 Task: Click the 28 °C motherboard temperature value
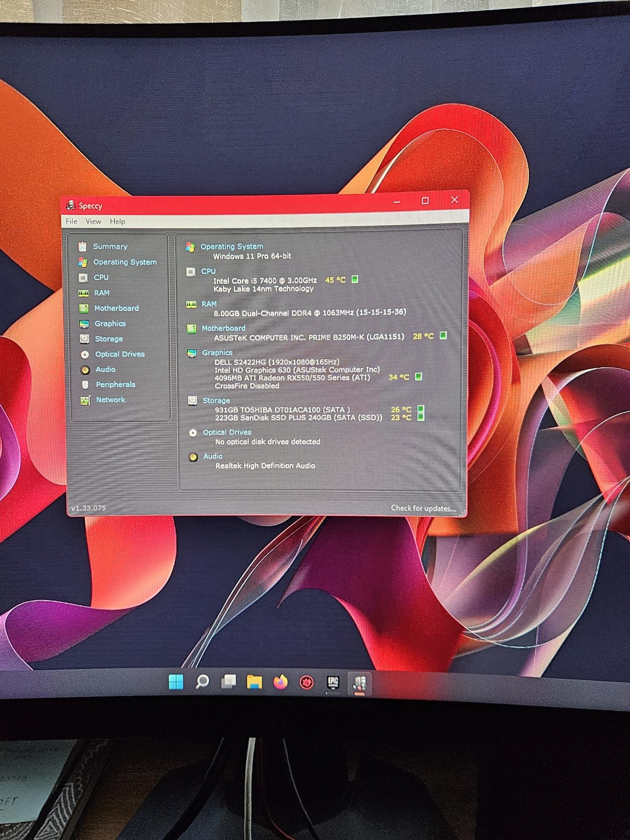tap(423, 336)
